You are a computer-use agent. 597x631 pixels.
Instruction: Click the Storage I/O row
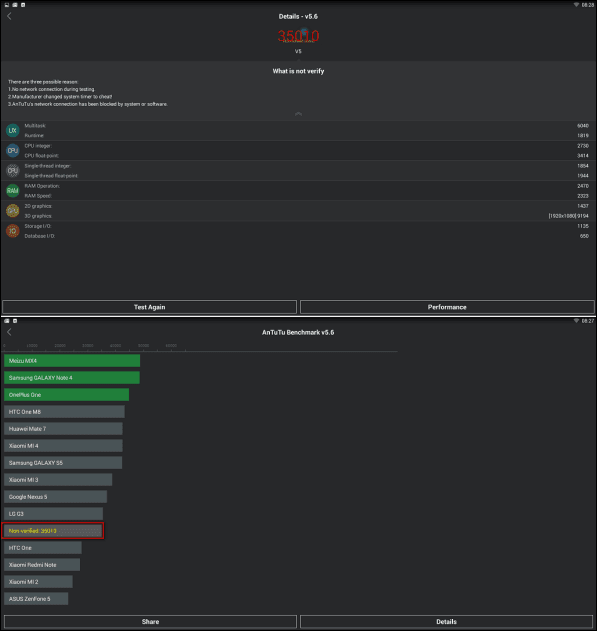coord(298,226)
